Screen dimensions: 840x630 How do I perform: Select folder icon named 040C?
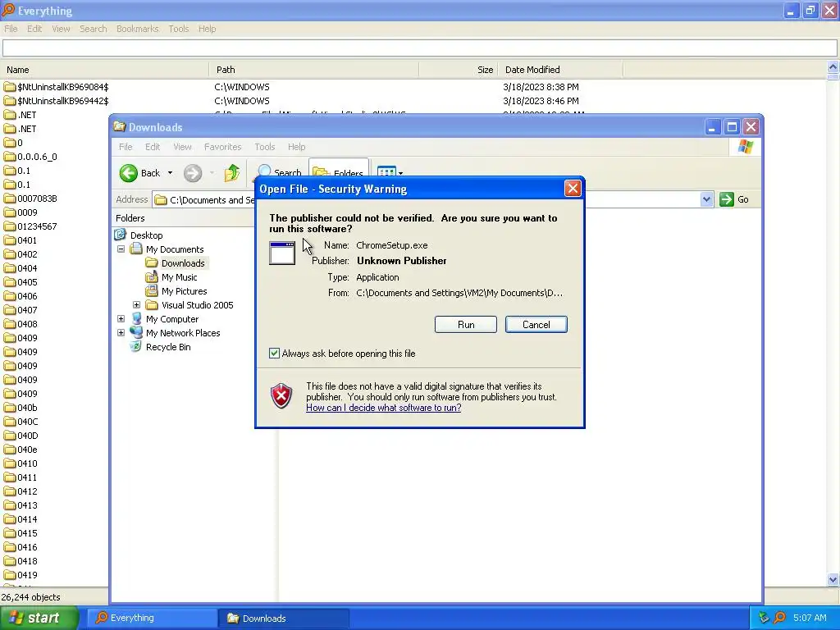click(10, 422)
